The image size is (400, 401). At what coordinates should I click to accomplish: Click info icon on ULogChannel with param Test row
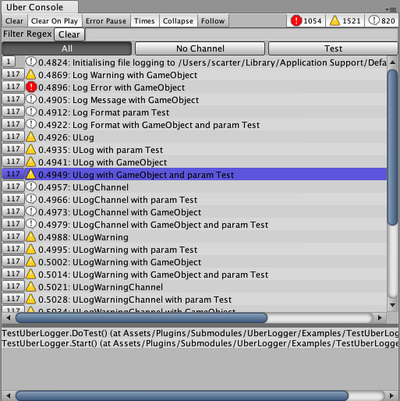pos(31,199)
